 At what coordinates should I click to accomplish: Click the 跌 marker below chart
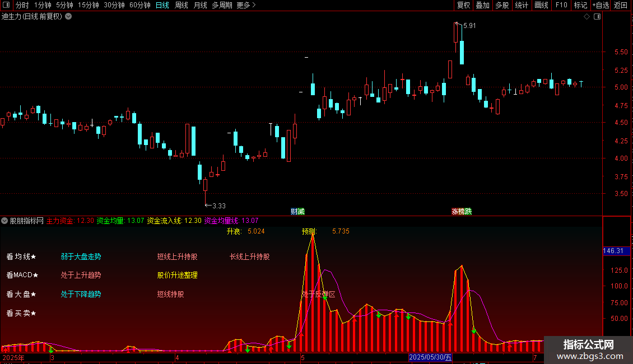pos(468,212)
